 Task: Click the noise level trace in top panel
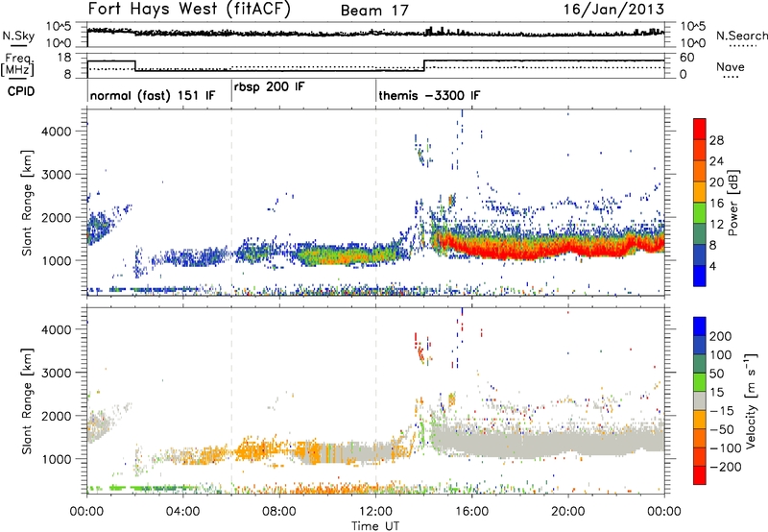[375, 33]
